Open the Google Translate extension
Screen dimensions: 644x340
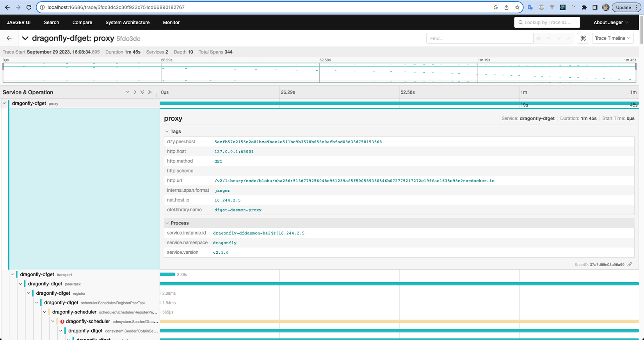530,7
